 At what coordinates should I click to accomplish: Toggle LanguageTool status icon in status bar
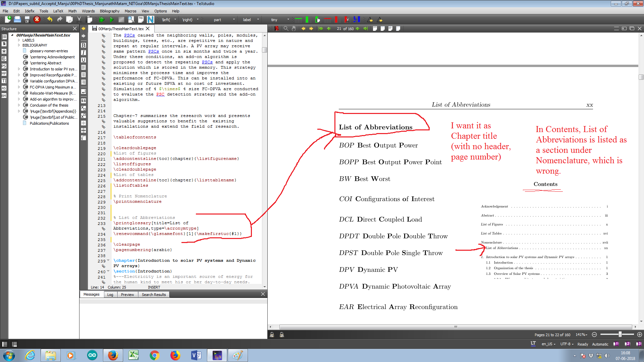tap(533, 344)
